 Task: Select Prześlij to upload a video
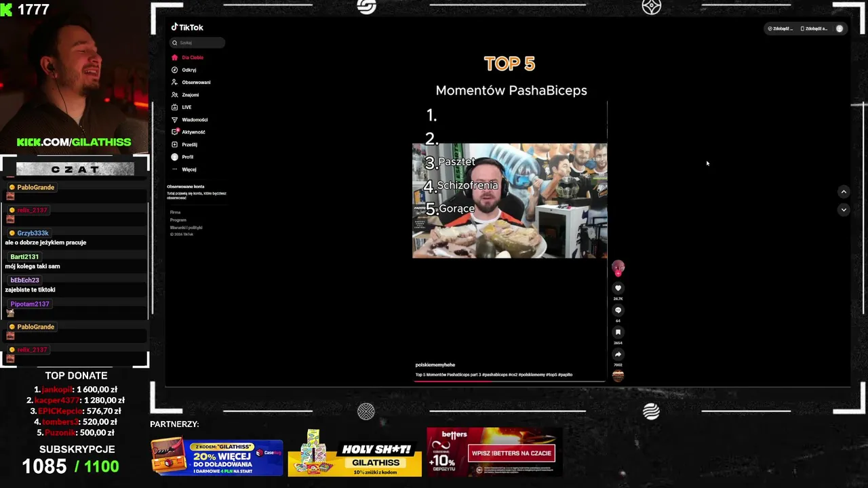click(x=184, y=144)
